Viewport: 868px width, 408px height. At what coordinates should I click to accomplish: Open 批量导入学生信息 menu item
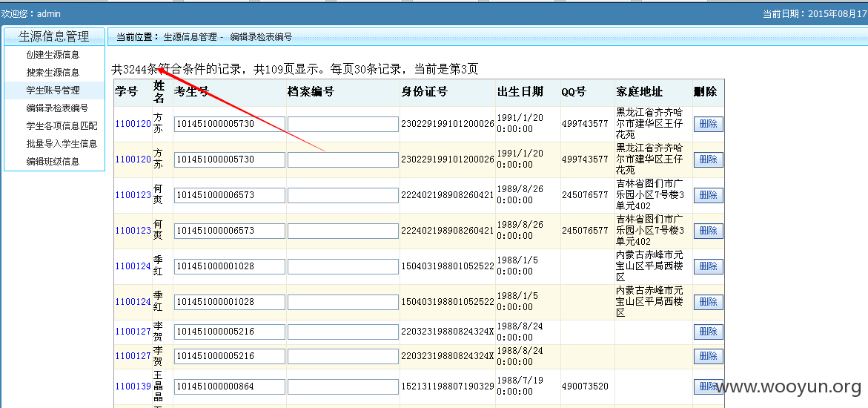pyautogui.click(x=62, y=144)
